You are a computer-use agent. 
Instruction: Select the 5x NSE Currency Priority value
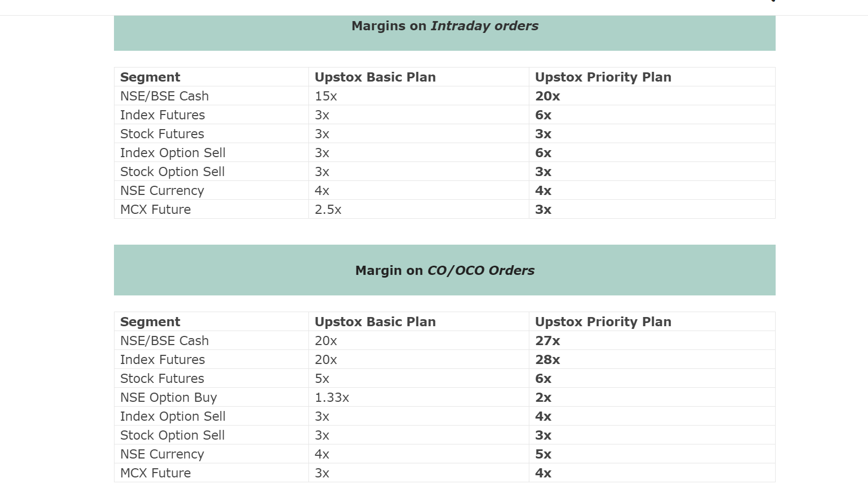pyautogui.click(x=543, y=454)
